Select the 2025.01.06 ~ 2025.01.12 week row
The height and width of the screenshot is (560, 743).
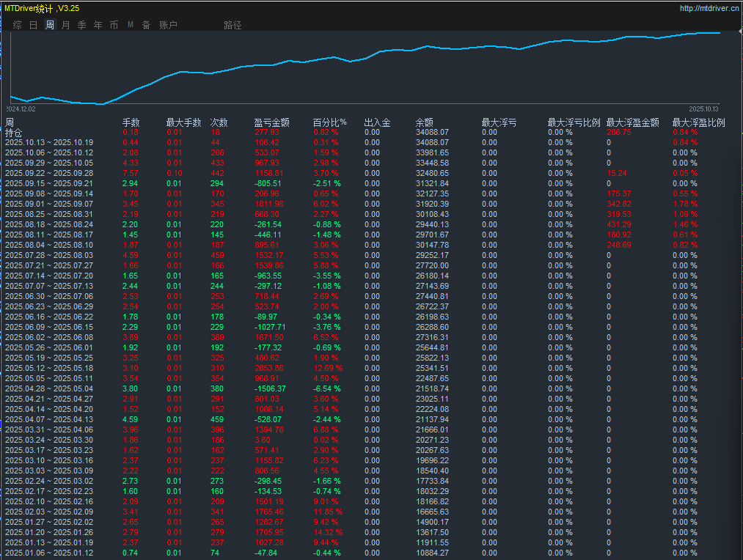49,553
